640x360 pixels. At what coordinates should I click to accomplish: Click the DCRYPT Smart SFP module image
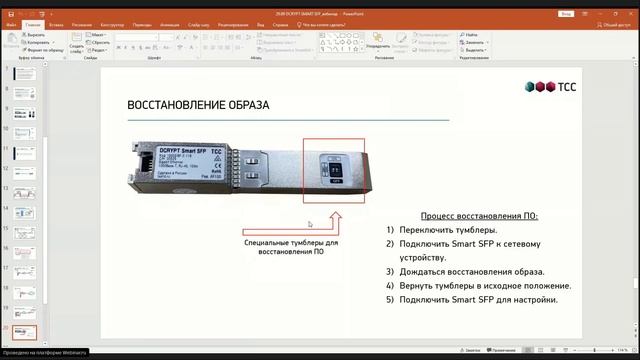point(249,168)
